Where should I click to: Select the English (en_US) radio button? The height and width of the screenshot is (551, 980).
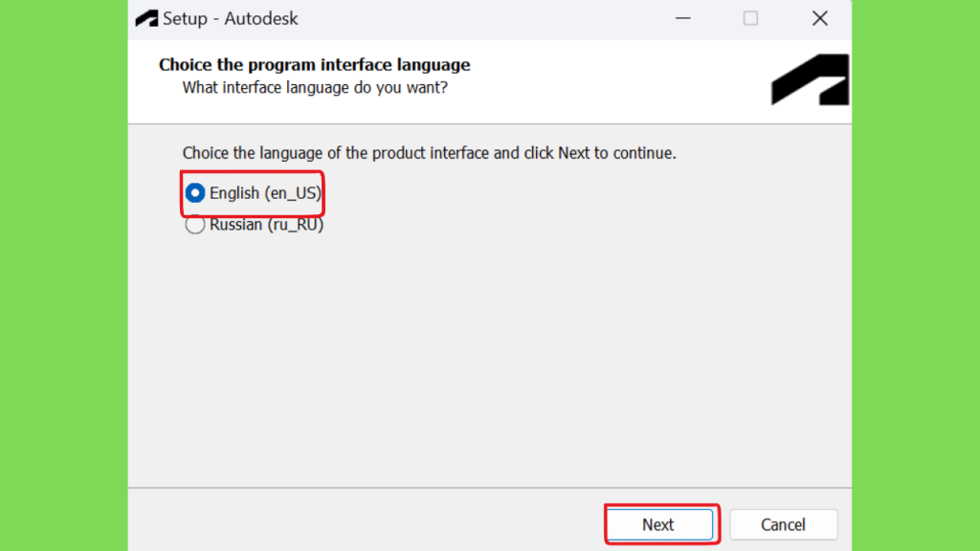195,193
